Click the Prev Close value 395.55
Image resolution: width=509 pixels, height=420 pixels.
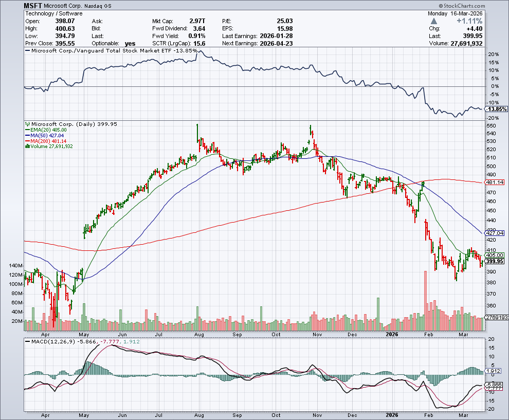[65, 44]
